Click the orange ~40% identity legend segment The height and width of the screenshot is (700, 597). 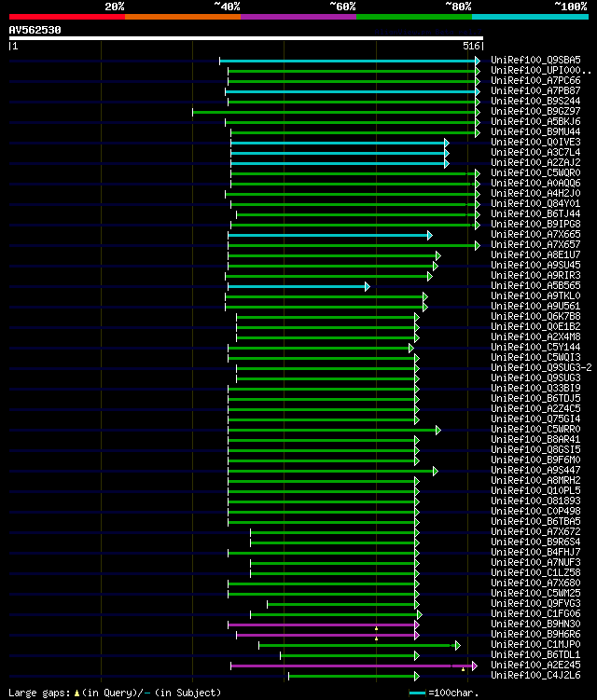click(x=183, y=17)
